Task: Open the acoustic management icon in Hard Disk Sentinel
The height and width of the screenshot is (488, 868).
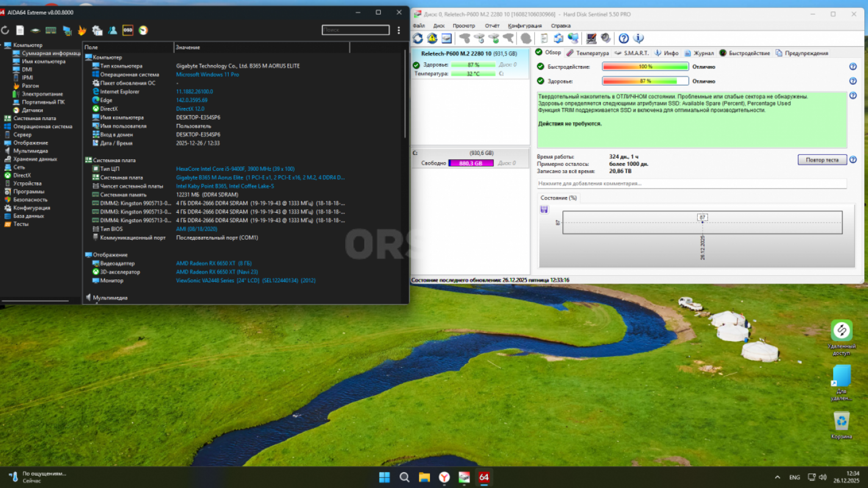Action: 605,38
